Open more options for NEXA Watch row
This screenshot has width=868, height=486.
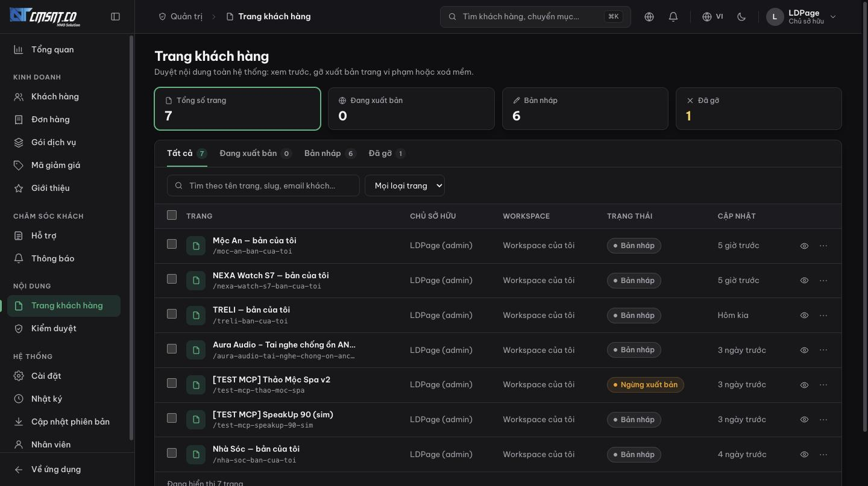click(x=823, y=281)
